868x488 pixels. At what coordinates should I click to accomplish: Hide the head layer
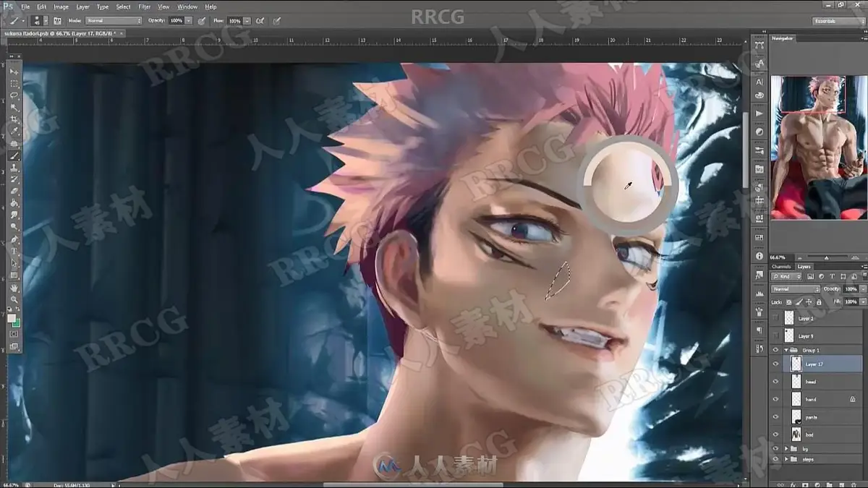[x=775, y=382]
